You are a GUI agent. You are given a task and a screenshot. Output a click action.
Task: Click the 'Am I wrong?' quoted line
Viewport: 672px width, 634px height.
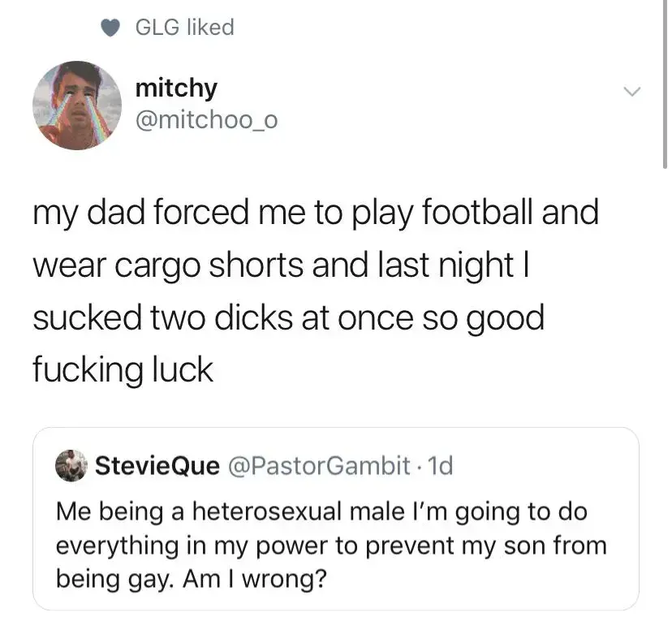[x=192, y=579]
